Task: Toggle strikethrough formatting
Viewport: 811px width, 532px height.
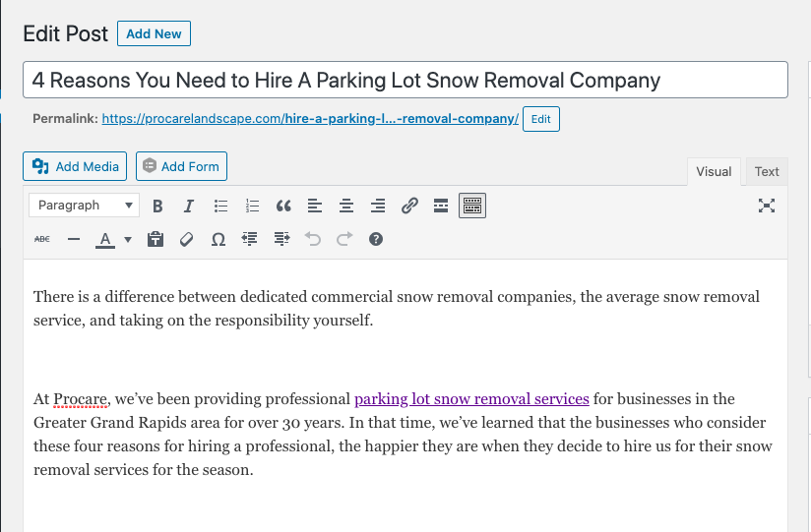Action: tap(42, 239)
